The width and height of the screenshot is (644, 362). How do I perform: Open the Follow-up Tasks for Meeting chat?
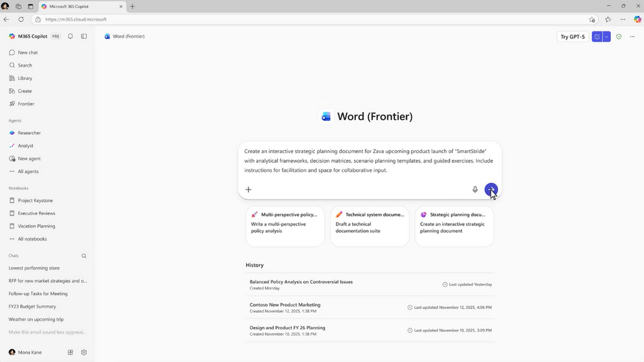coord(38,293)
